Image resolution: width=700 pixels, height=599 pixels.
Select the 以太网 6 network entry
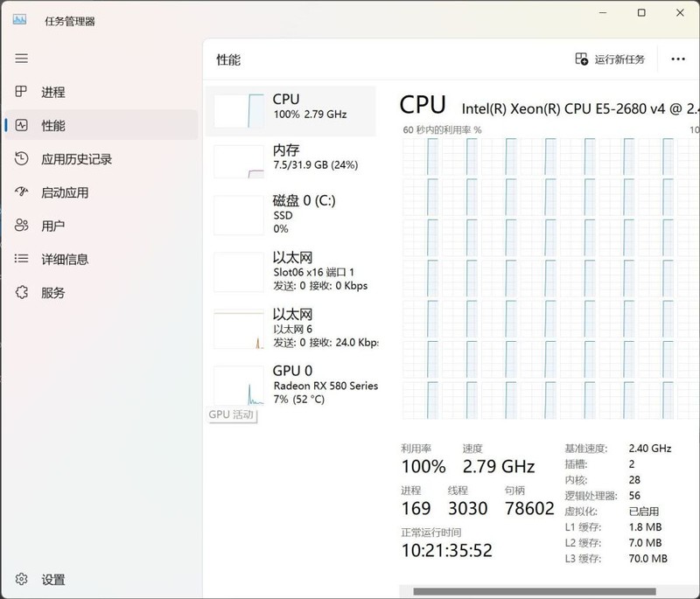click(290, 326)
